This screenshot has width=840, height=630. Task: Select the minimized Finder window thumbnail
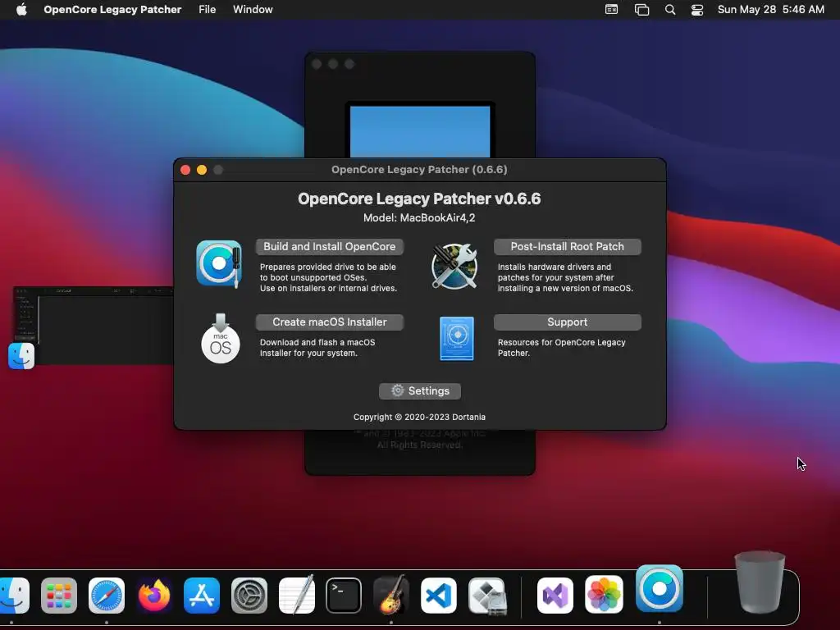pos(93,326)
